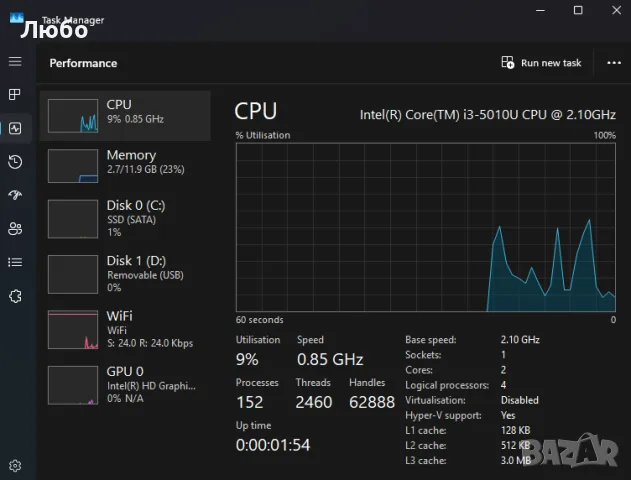The width and height of the screenshot is (631, 480).
Task: Open the Details list icon
Action: (15, 262)
